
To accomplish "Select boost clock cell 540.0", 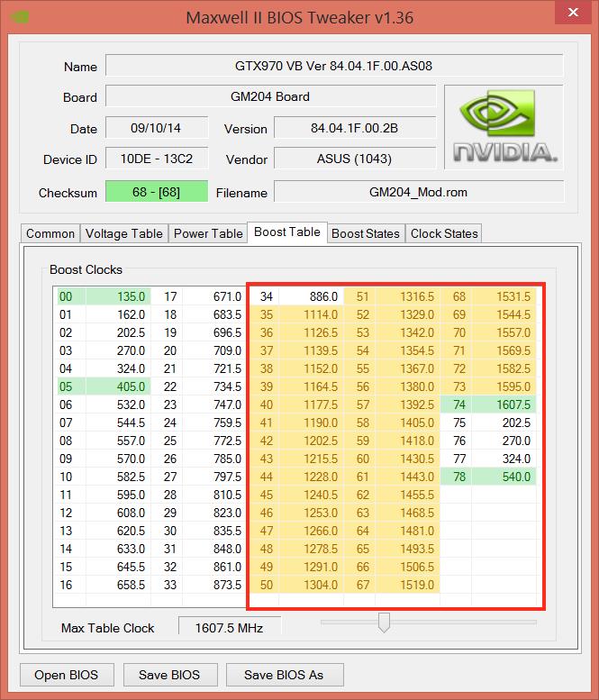I will 504,477.
